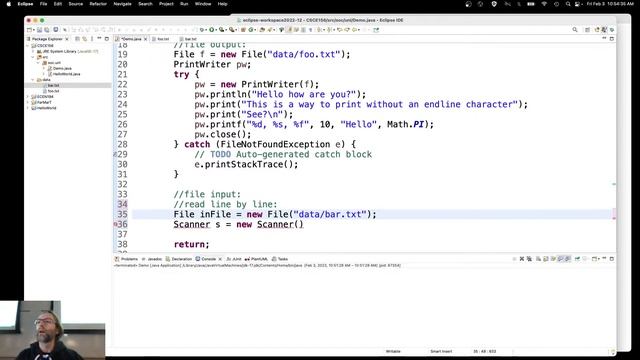Viewport: 640px width, 360px height.
Task: Click the Writable status bar field
Action: tap(393, 351)
